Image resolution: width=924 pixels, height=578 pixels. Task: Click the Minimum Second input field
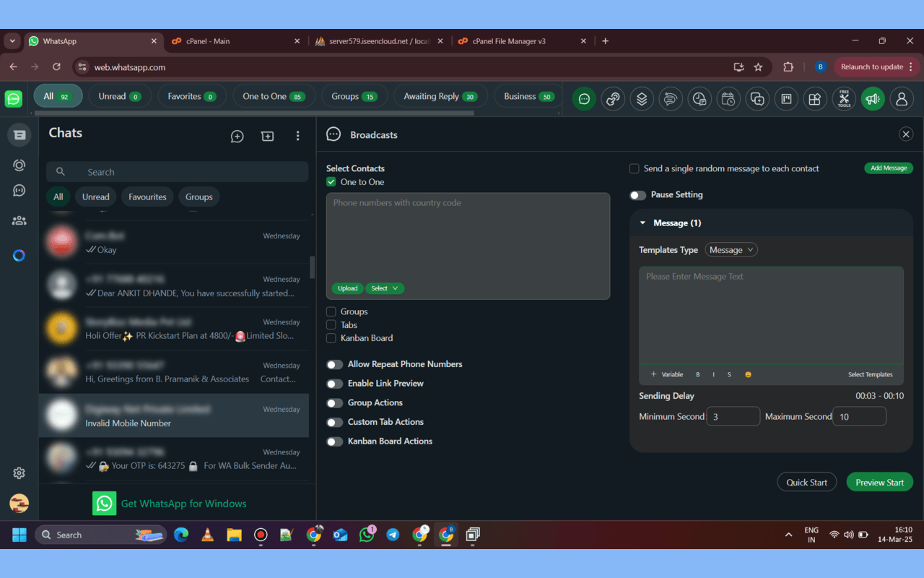pos(733,417)
